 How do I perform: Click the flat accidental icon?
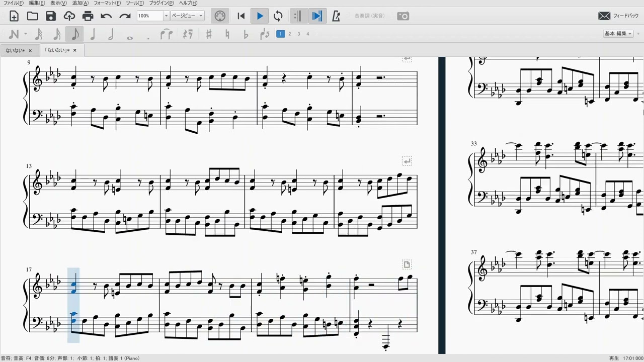[x=246, y=34]
